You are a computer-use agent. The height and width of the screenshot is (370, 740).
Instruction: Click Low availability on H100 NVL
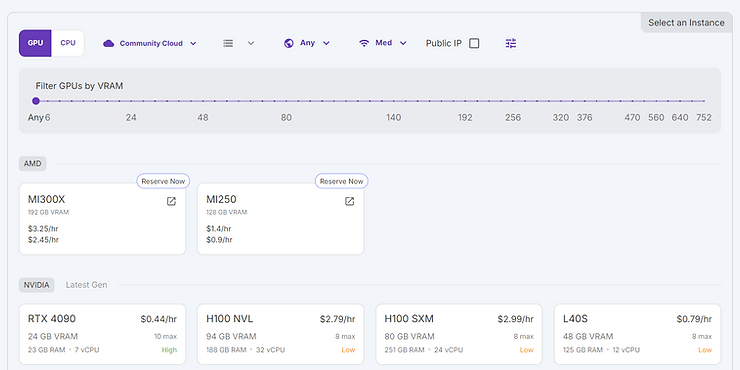click(348, 350)
